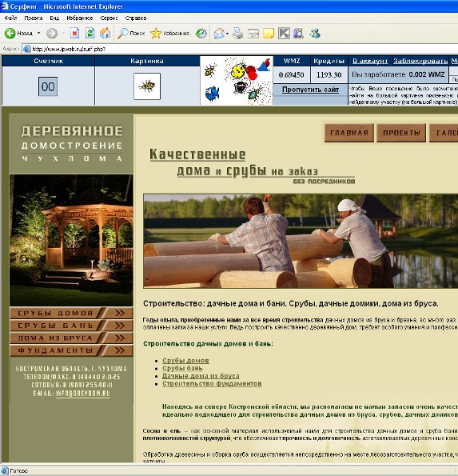The height and width of the screenshot is (476, 458).
Task: Open the Сервис menu
Action: click(109, 18)
